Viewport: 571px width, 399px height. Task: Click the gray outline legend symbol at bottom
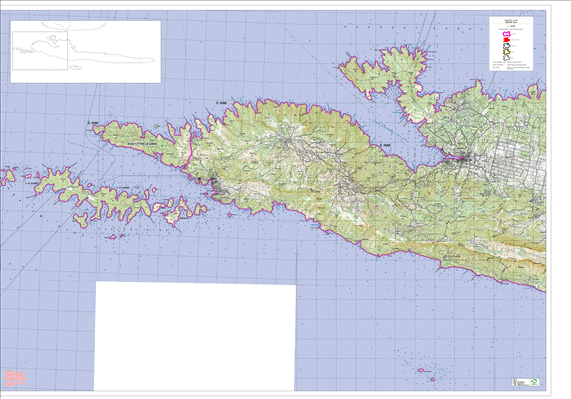[x=506, y=58]
